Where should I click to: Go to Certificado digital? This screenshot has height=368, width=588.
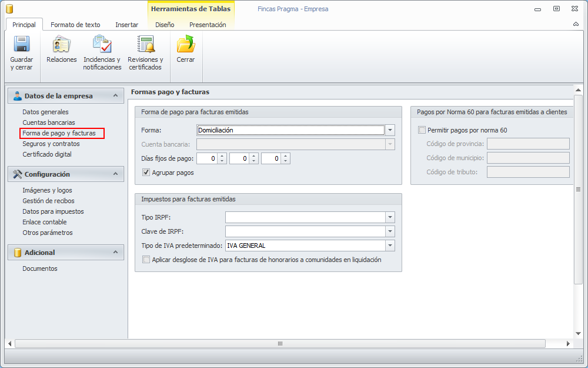point(47,154)
